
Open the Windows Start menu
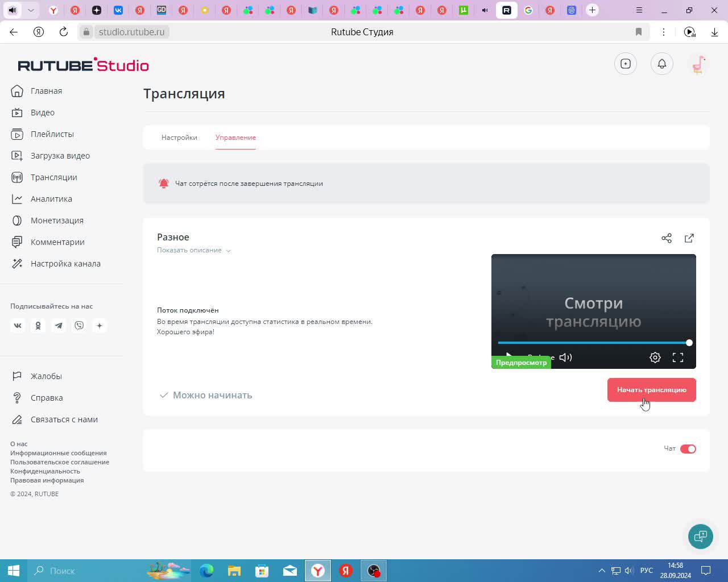(14, 571)
